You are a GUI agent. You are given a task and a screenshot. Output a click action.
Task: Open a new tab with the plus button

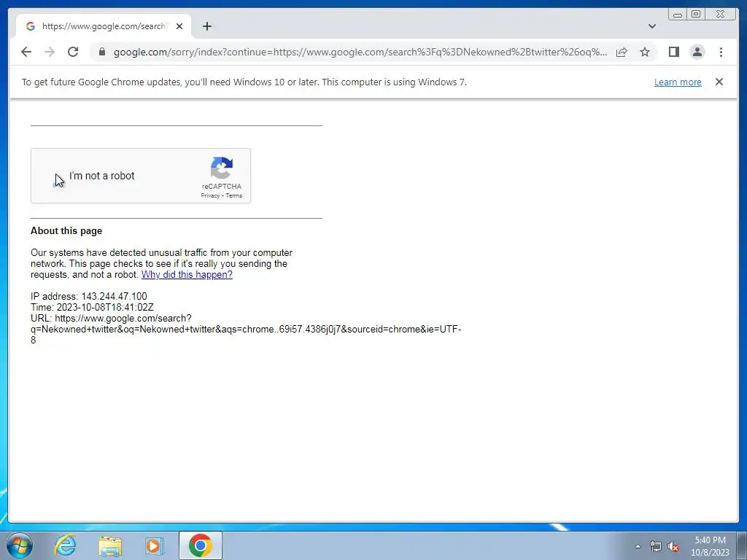pyautogui.click(x=206, y=26)
